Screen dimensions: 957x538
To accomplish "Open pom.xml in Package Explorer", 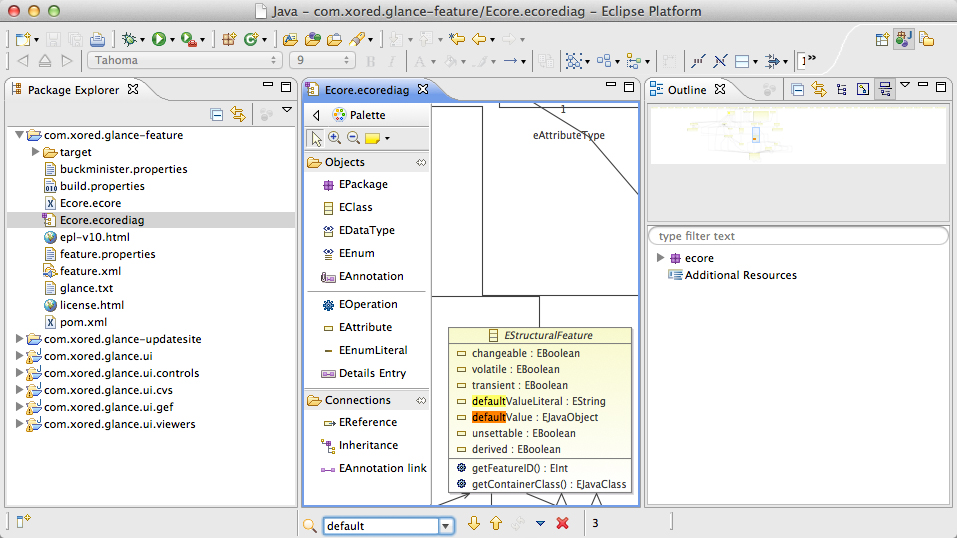I will pyautogui.click(x=82, y=322).
